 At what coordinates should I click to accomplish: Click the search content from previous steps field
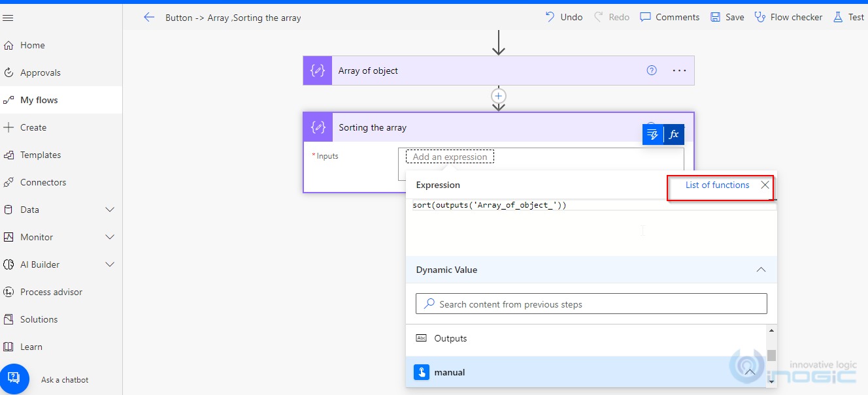click(590, 303)
